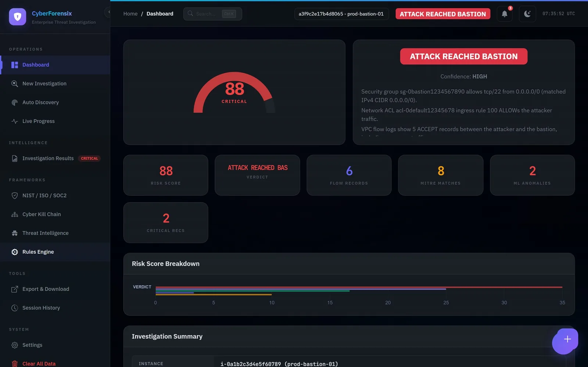Click the red verdict bar in breakdown chart
Viewport: 588px width, 367px height.
coord(359,287)
